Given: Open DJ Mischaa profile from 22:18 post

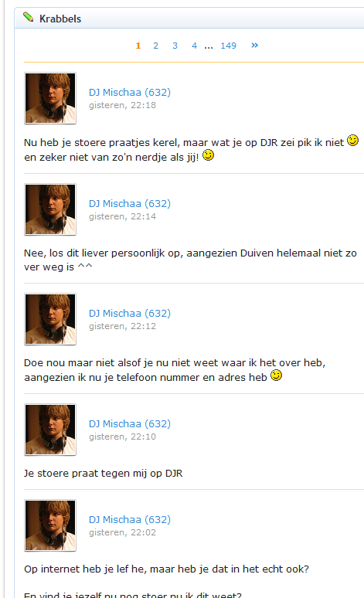Looking at the screenshot, I should tap(130, 92).
